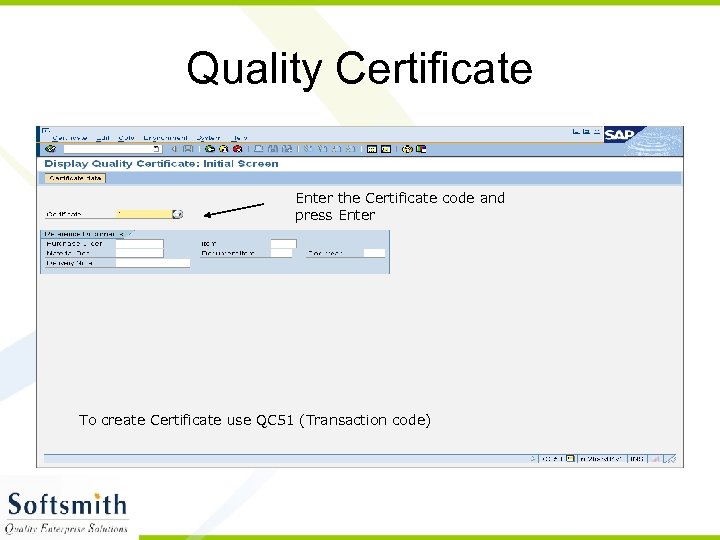Open the Certificate menu
720x540 pixels.
(69, 138)
